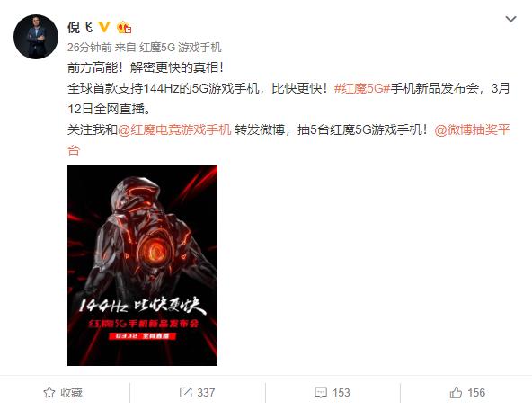Open the 153 comments count

tap(341, 393)
